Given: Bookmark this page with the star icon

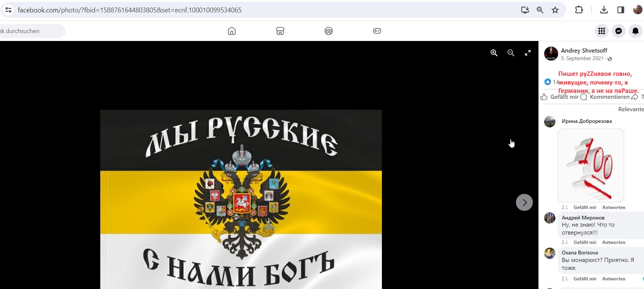Looking at the screenshot, I should click(x=555, y=10).
